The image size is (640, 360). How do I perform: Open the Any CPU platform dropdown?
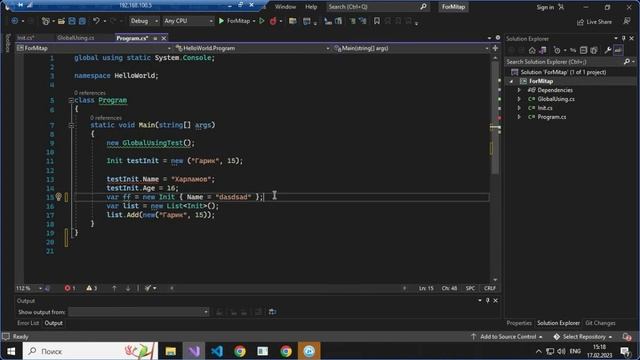click(188, 21)
